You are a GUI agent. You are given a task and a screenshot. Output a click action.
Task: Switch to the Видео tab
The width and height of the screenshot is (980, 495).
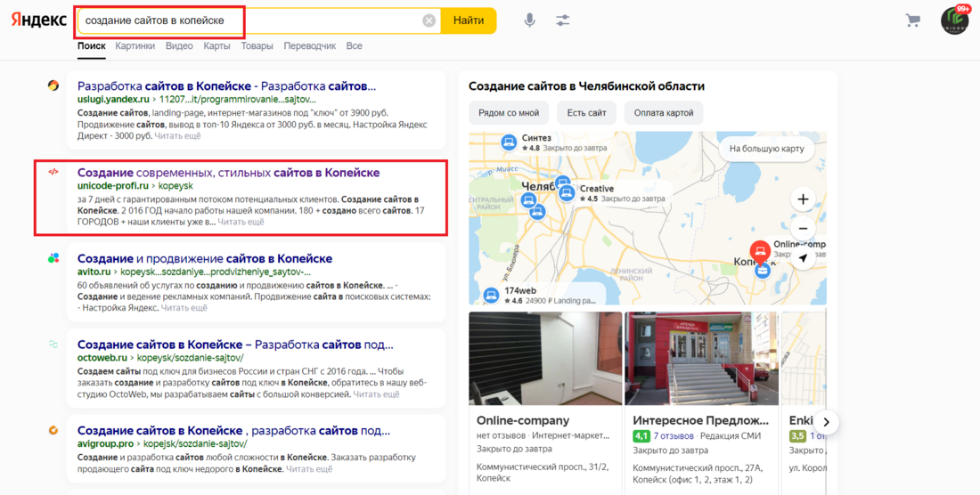click(179, 46)
